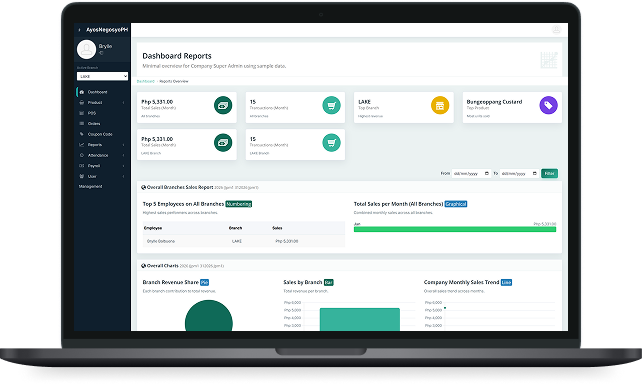The image size is (642, 385).
Task: Click the Payroll money icon in sidebar
Action: point(82,165)
